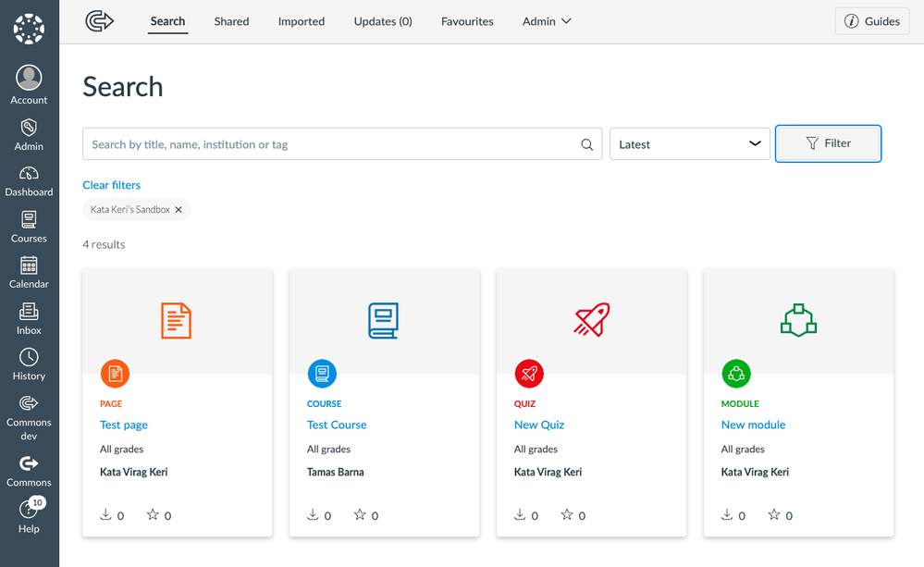The image size is (924, 567).
Task: Click the round green module badge
Action: (x=736, y=374)
